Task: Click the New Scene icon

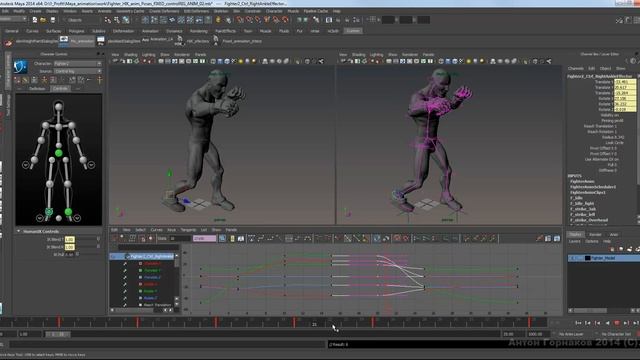Action: click(35, 20)
